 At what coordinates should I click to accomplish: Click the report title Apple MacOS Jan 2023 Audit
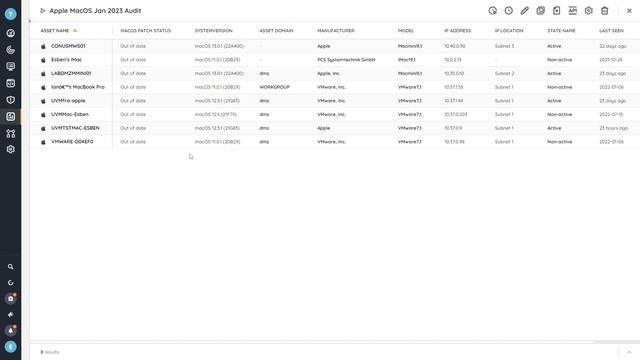pyautogui.click(x=95, y=11)
